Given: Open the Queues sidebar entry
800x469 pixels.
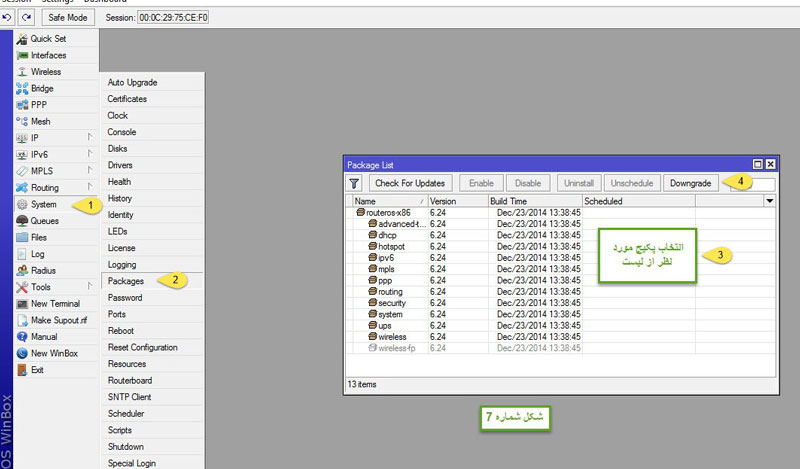Looking at the screenshot, I should tap(56, 221).
